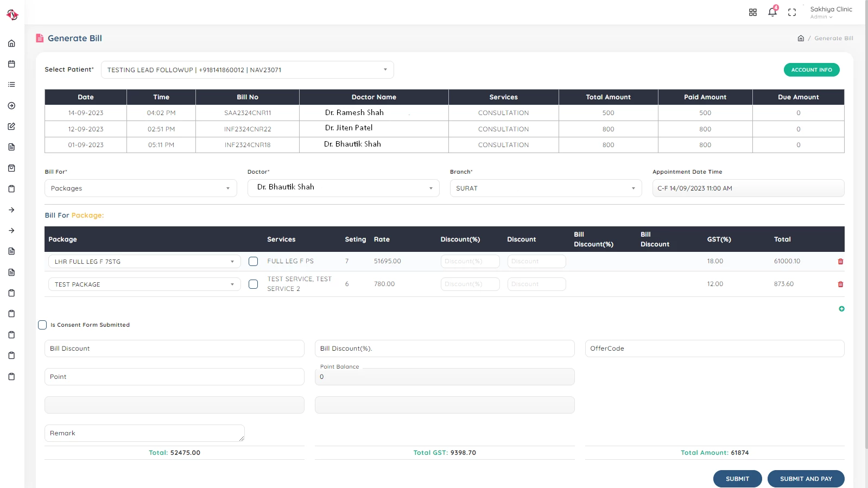868x488 pixels.
Task: Click the Generate Bill page heading
Action: click(75, 38)
